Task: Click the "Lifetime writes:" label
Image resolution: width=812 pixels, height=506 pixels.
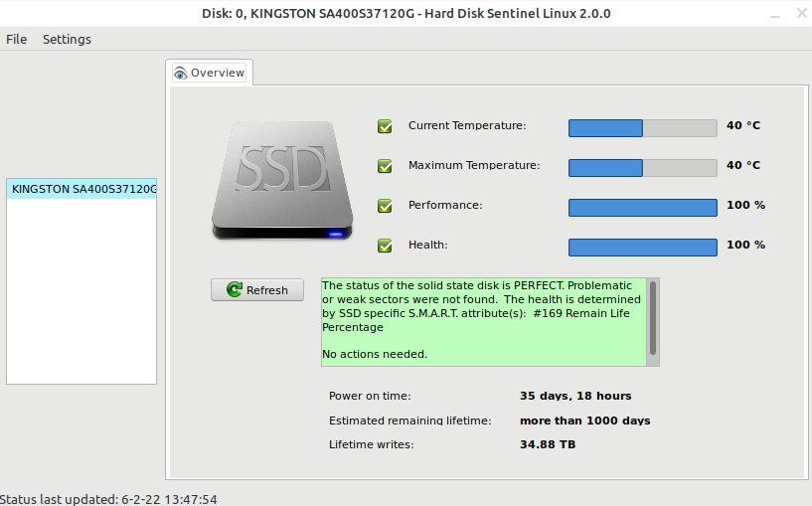Action: 372,445
